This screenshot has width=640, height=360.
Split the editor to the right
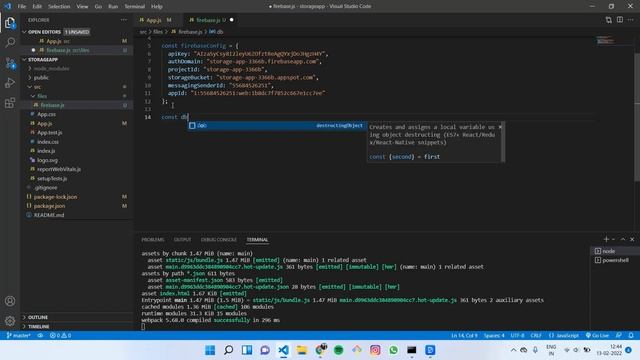(620, 20)
